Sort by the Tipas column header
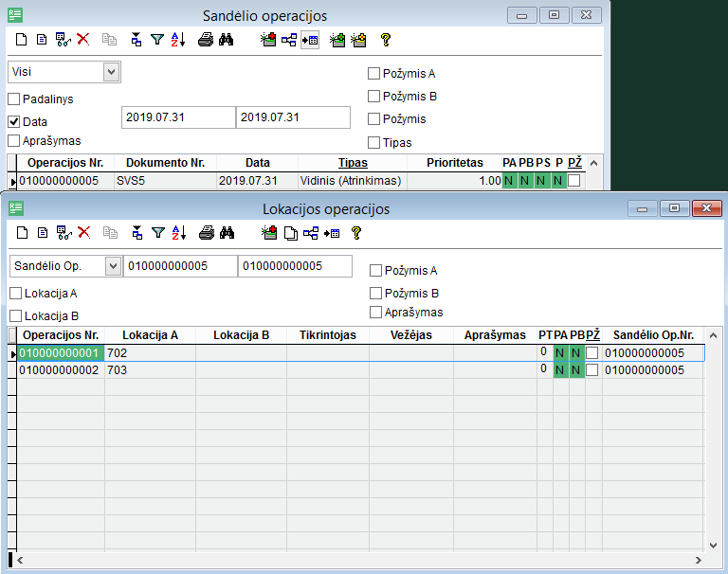This screenshot has width=728, height=574. coord(353,163)
